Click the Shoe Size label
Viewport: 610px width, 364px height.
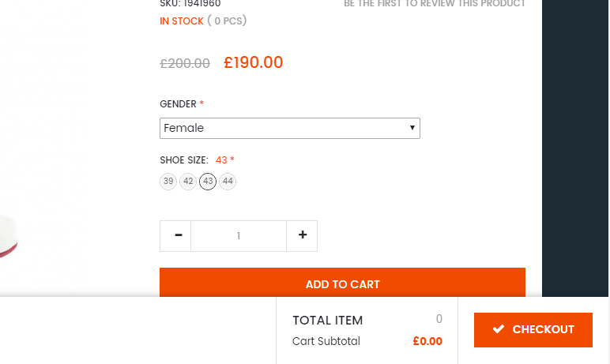point(183,160)
